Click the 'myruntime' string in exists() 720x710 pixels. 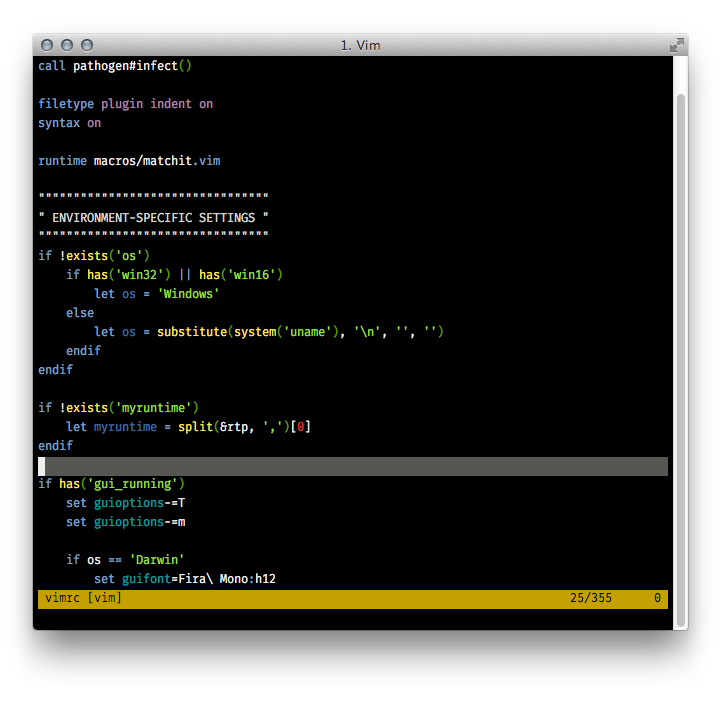153,408
